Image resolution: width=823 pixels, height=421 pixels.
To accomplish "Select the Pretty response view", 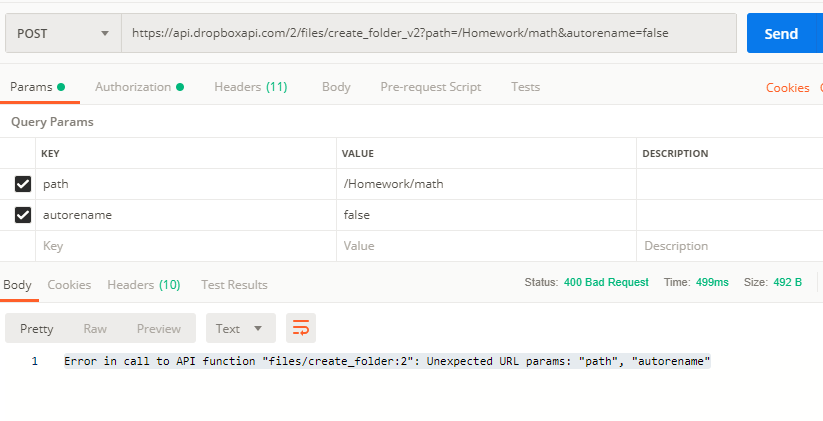I will (37, 328).
